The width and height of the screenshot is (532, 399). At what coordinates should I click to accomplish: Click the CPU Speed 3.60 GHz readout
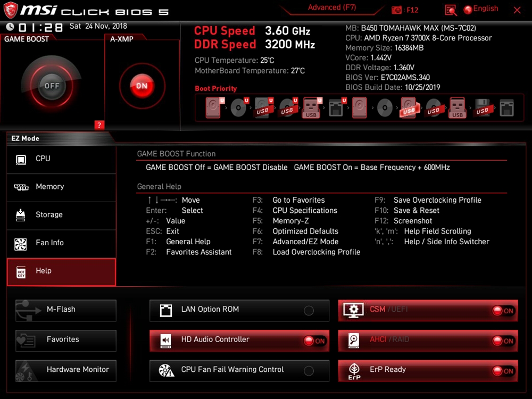pyautogui.click(x=252, y=31)
